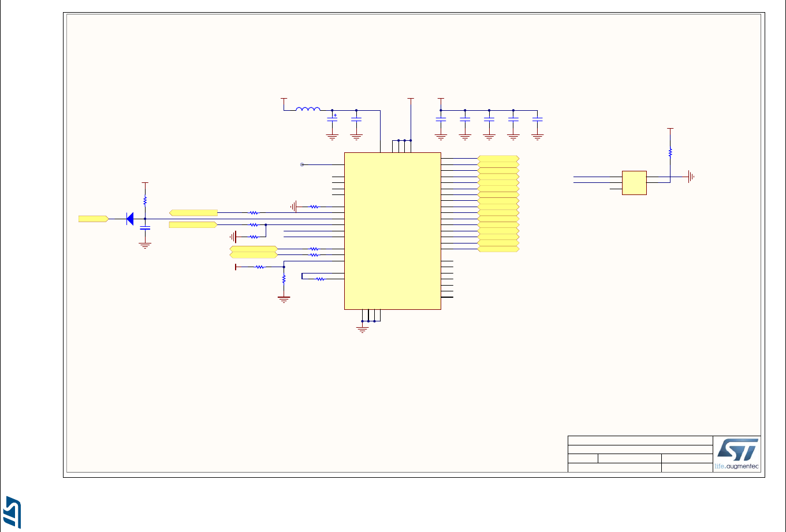Image resolution: width=786 pixels, height=532 pixels.
Task: Select the ground symbol below the large IC
Action: pyautogui.click(x=363, y=329)
